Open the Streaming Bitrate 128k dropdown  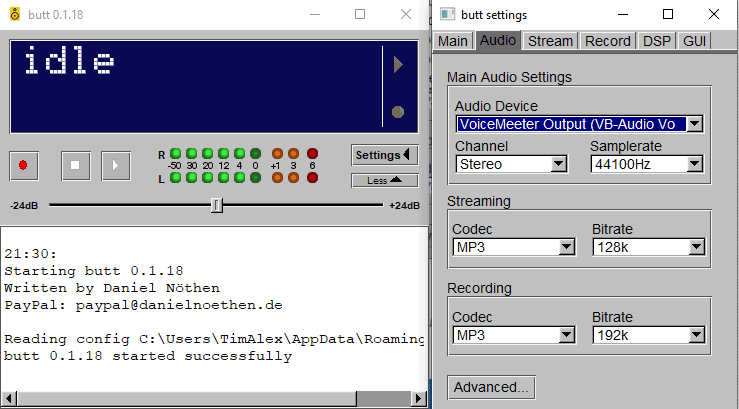point(649,247)
